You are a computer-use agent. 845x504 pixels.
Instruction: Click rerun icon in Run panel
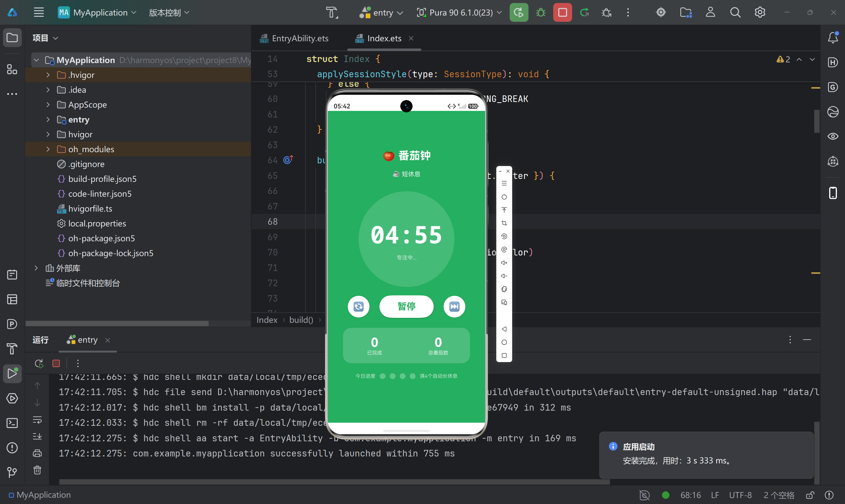pos(39,363)
